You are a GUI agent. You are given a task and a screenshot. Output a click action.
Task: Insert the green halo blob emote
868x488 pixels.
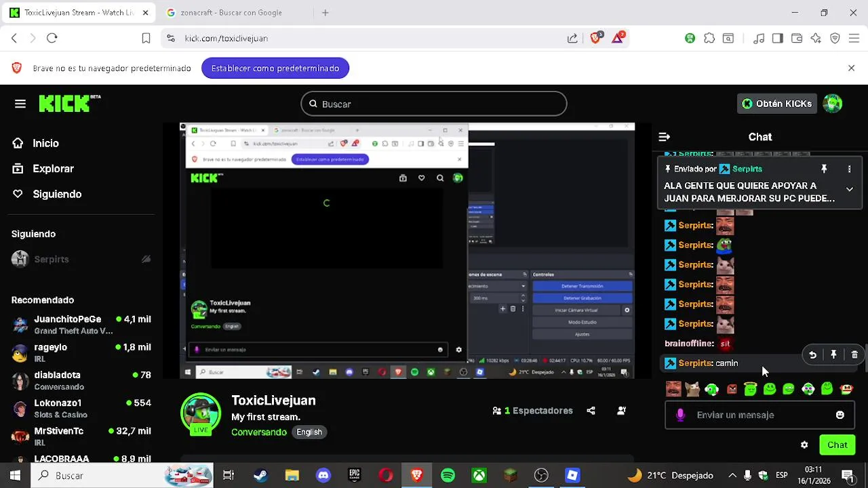(x=750, y=389)
